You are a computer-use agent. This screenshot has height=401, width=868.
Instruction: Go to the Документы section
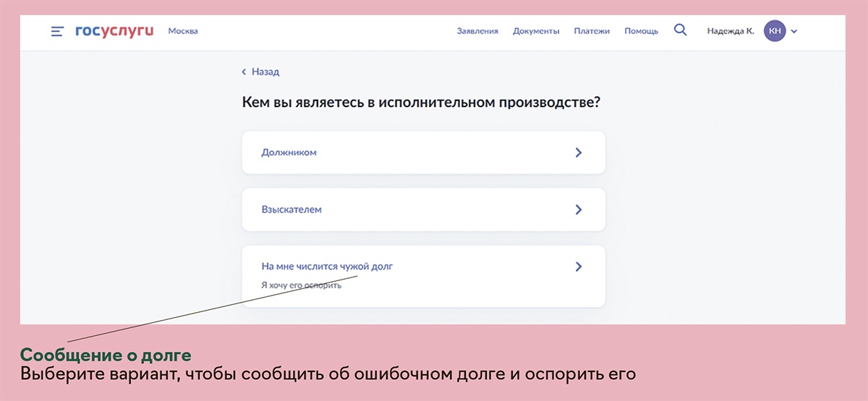536,31
